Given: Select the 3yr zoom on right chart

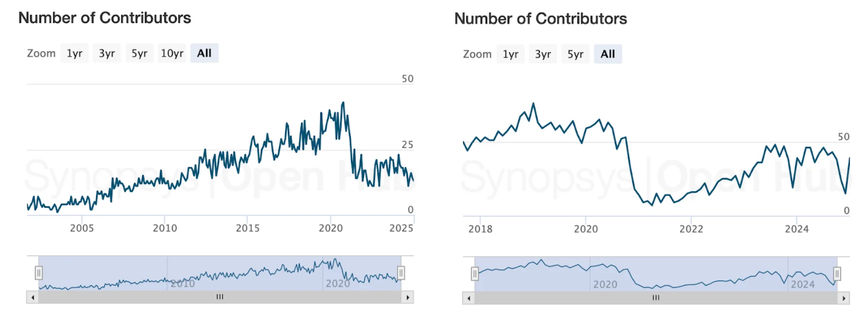Looking at the screenshot, I should click(542, 54).
